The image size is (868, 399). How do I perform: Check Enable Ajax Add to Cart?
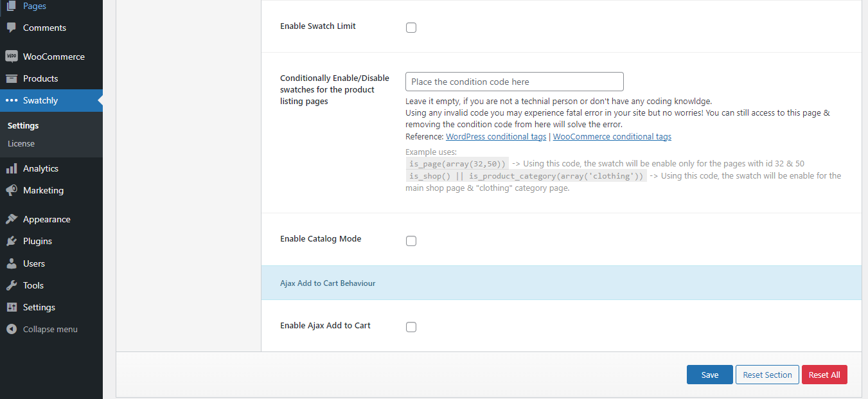(411, 327)
